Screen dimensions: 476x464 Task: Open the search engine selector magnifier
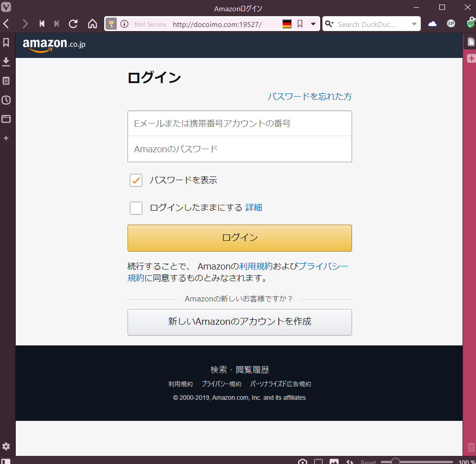(329, 24)
